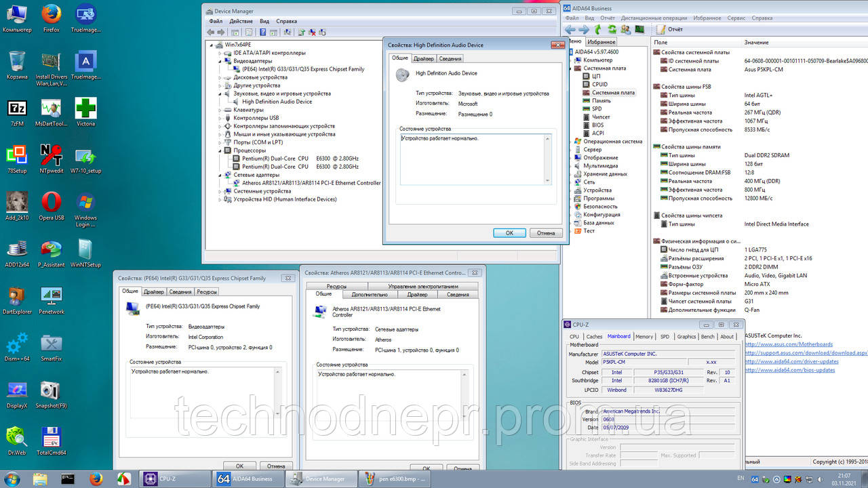Expand Системные устройства node

[x=220, y=191]
